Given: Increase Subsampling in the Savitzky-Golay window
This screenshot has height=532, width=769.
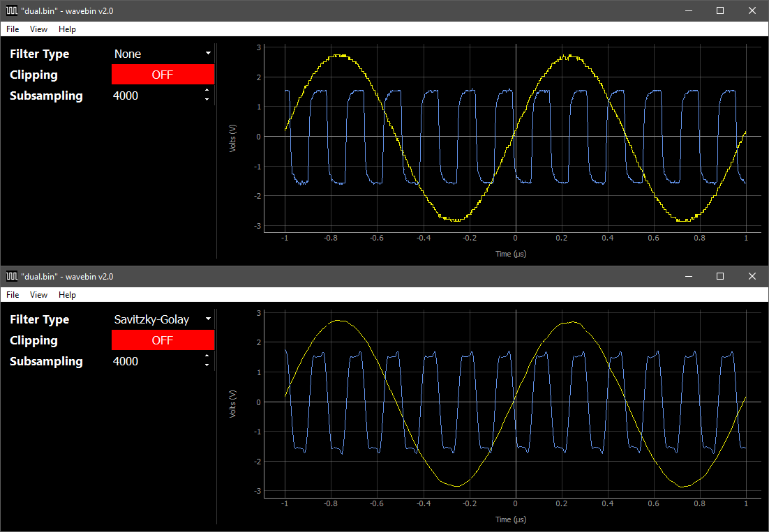Looking at the screenshot, I should 207,357.
